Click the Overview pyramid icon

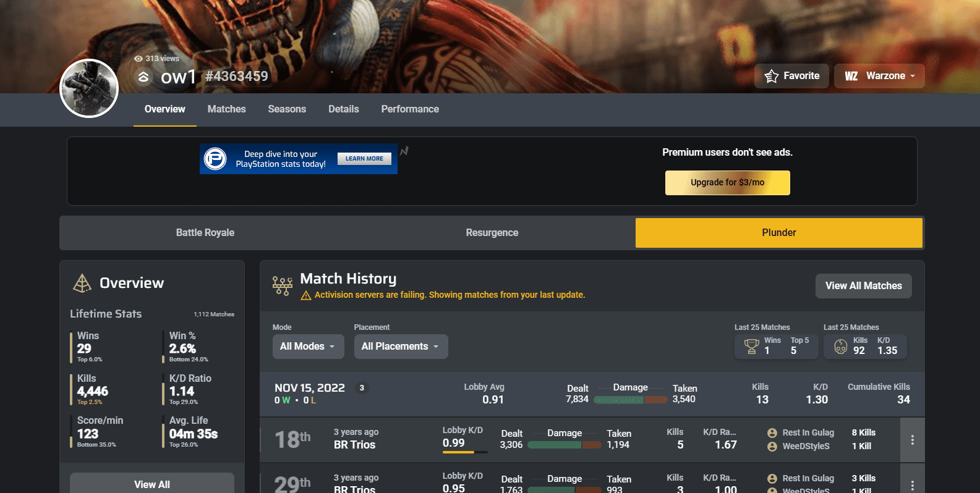pyautogui.click(x=82, y=283)
